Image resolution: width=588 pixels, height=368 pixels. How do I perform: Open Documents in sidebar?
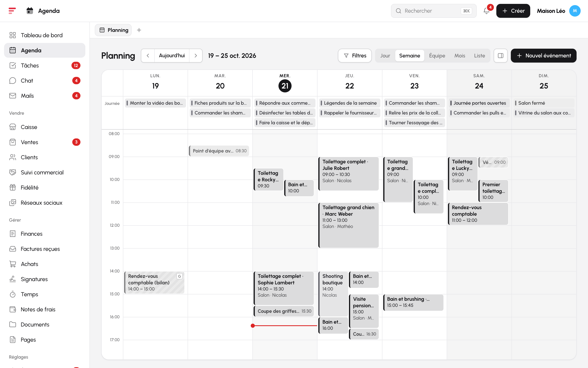click(45, 324)
